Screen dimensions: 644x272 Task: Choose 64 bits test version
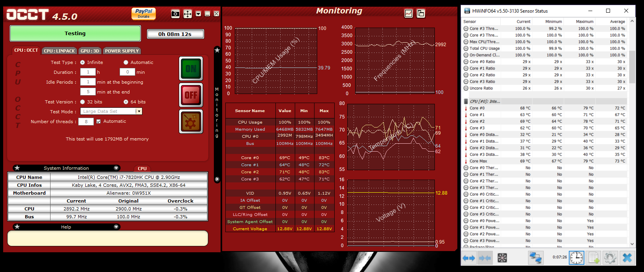(126, 102)
